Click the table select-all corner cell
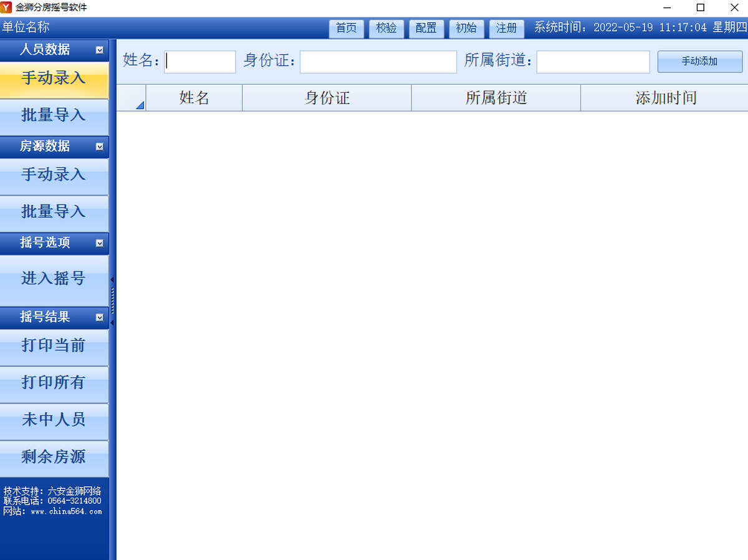The width and height of the screenshot is (748, 560). click(x=132, y=98)
